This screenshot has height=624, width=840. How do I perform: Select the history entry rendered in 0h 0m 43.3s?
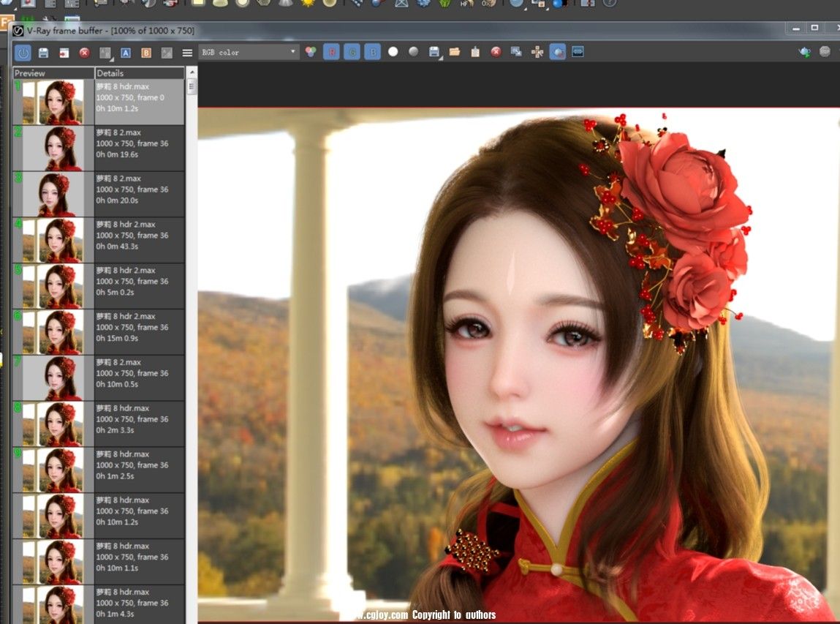pos(99,240)
